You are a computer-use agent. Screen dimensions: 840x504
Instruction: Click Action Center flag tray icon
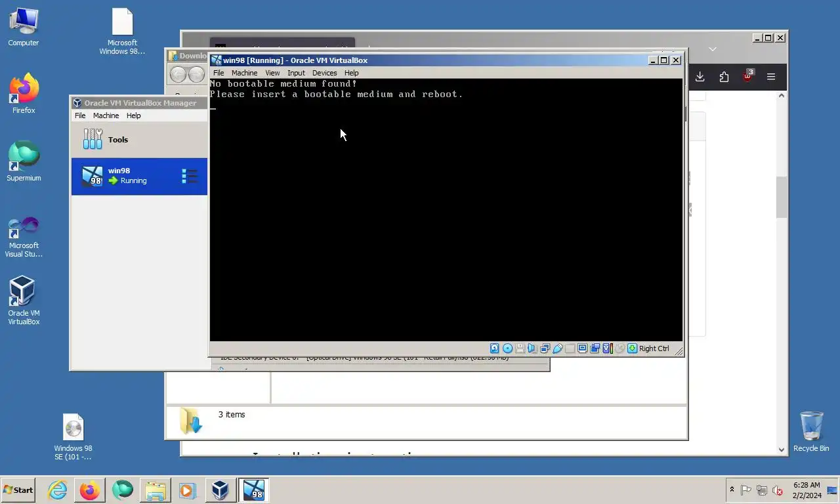(x=745, y=490)
